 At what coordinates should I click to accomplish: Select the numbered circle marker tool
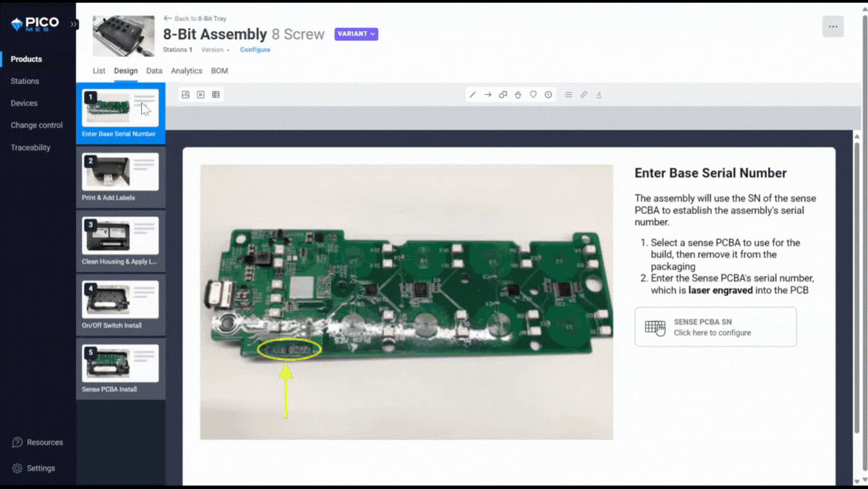click(548, 95)
